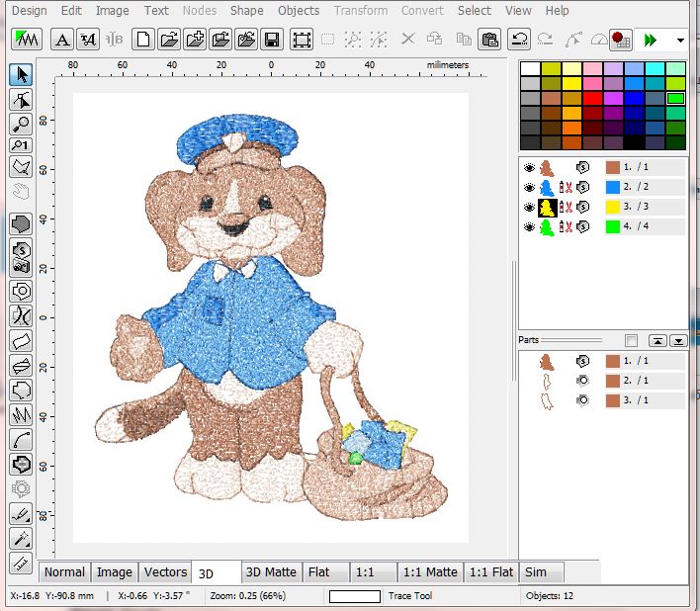Click the Save floppy disk icon
700x611 pixels.
pos(271,40)
